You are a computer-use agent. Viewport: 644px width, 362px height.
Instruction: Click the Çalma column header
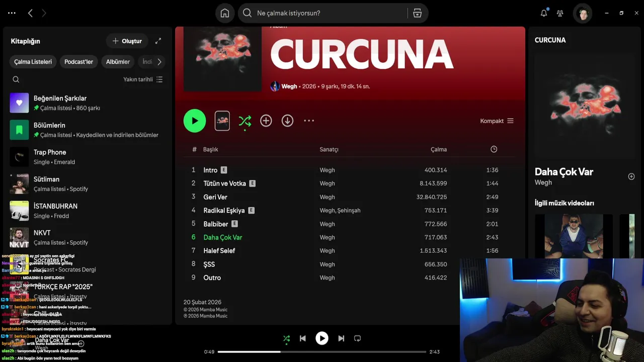click(439, 149)
